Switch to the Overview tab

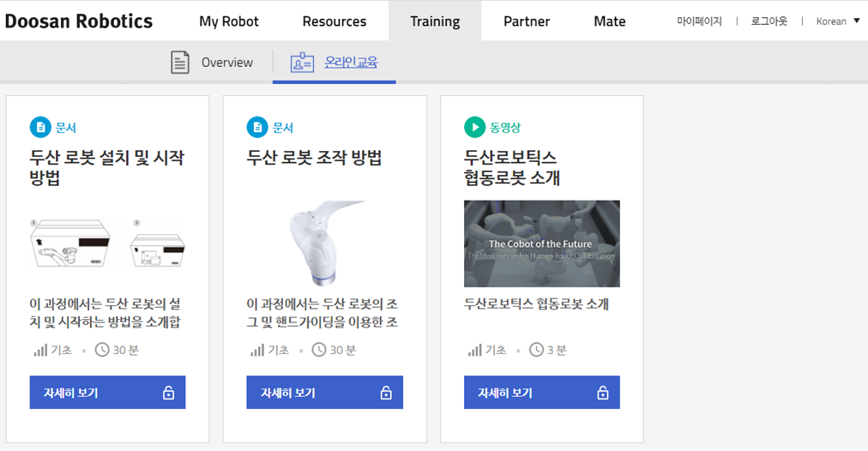[226, 63]
